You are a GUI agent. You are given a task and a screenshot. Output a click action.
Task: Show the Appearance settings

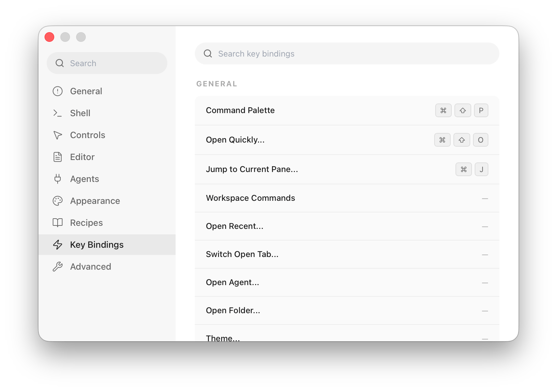tap(107, 201)
